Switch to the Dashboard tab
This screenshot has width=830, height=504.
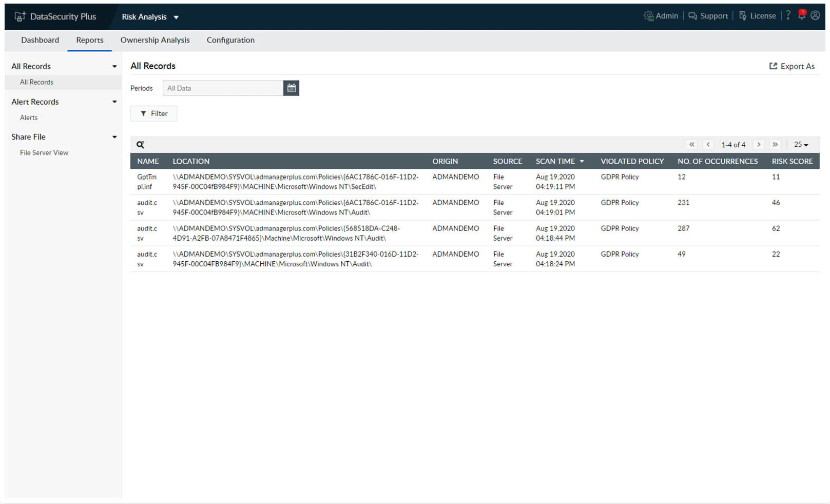(x=40, y=40)
